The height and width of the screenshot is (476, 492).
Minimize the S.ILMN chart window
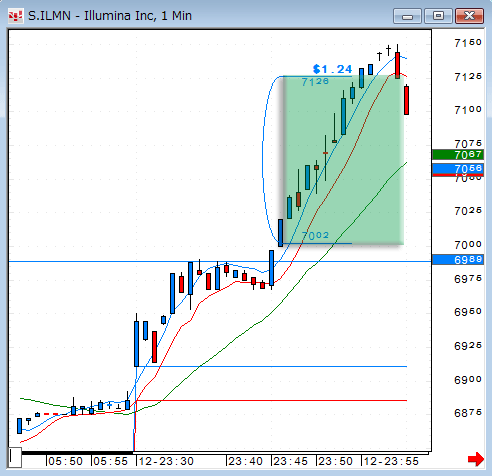(407, 16)
